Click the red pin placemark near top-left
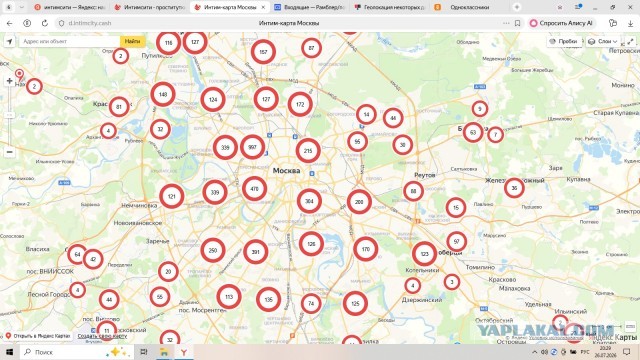The width and height of the screenshot is (640, 360). [19, 75]
